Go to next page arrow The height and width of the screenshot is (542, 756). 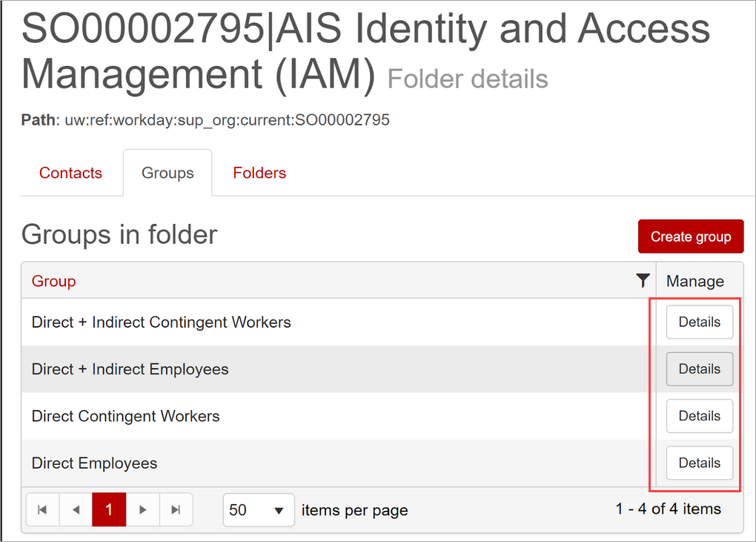(143, 509)
